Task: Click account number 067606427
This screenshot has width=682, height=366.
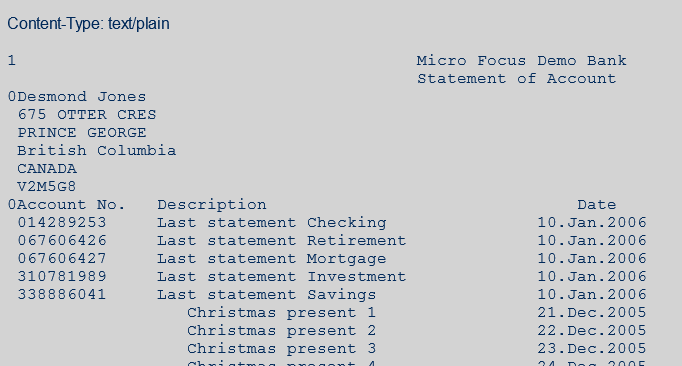Action: pyautogui.click(x=62, y=259)
